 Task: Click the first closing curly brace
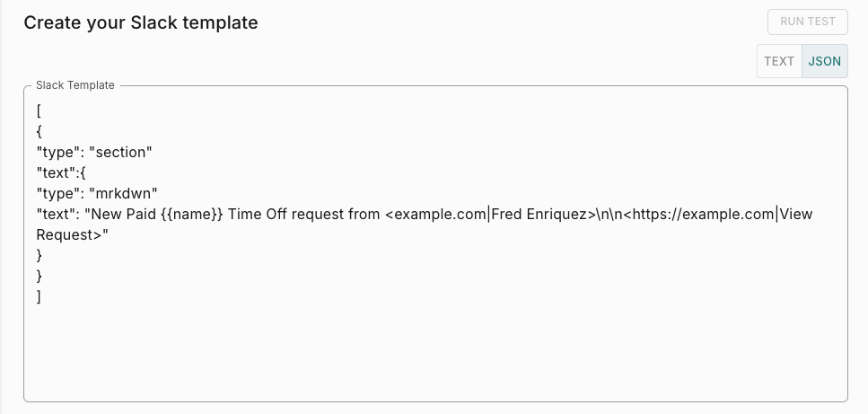pyautogui.click(x=39, y=255)
